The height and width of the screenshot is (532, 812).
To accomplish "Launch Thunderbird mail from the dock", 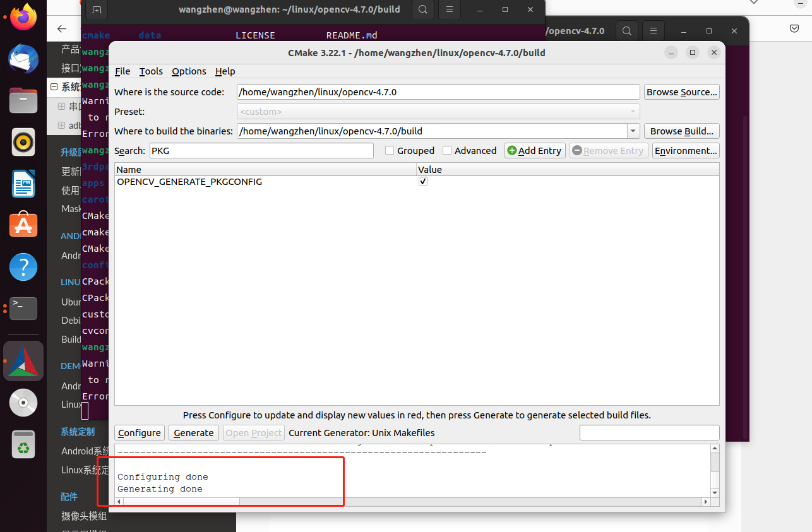I will click(23, 59).
